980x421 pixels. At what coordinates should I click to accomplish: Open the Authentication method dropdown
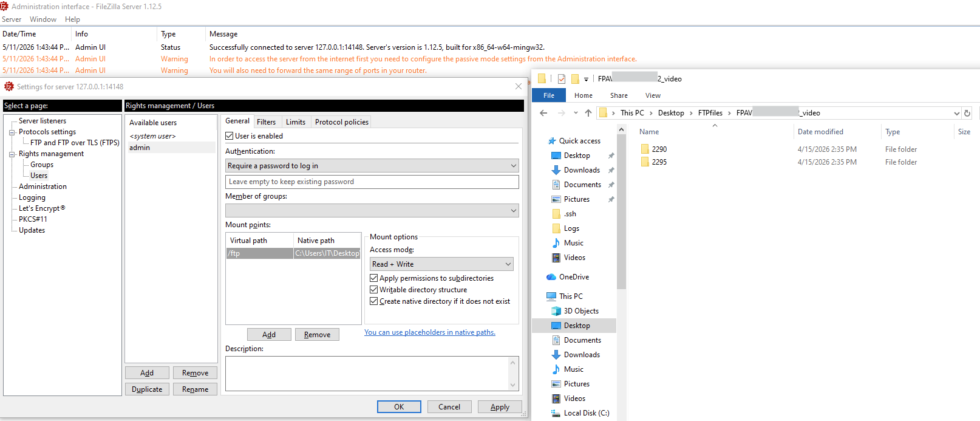pyautogui.click(x=372, y=166)
